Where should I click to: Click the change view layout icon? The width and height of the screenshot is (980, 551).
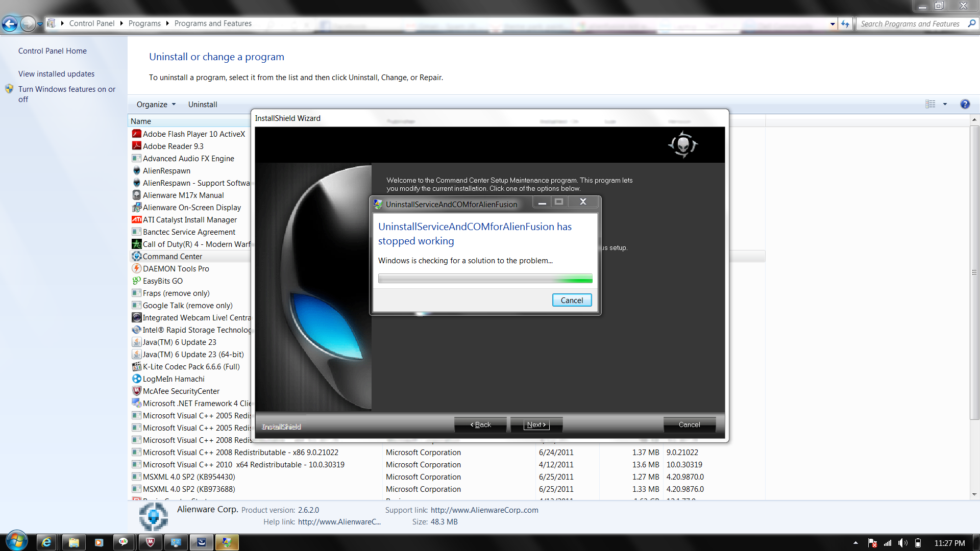pos(930,104)
